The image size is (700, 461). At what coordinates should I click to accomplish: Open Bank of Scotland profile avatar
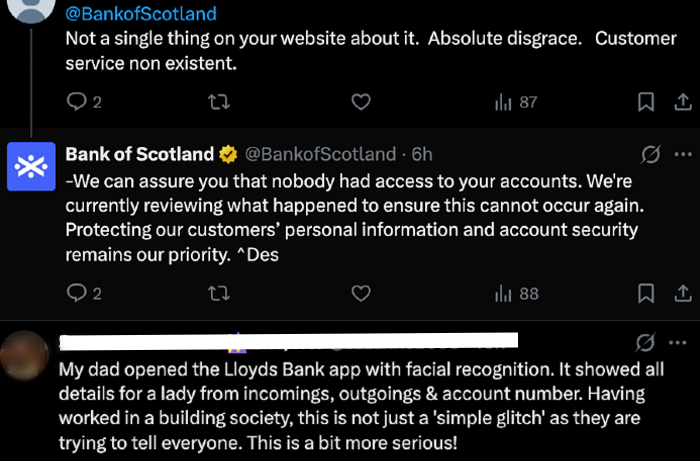(x=31, y=165)
